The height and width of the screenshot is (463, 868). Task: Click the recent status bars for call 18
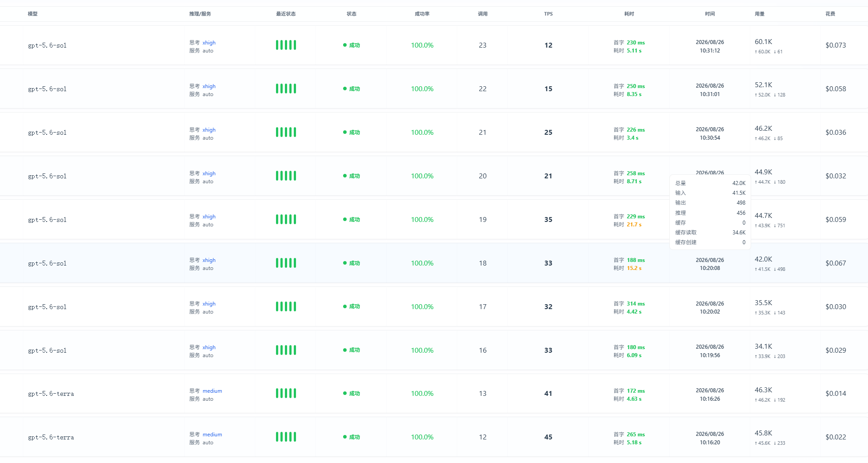pyautogui.click(x=286, y=263)
